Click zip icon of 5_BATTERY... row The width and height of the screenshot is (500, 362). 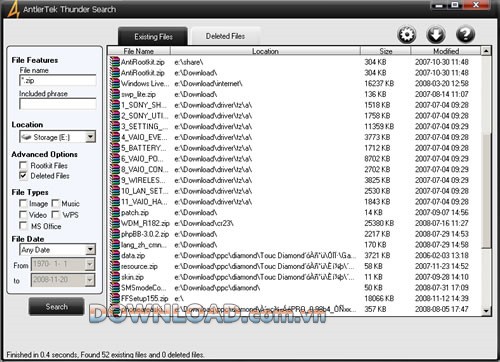pos(115,148)
